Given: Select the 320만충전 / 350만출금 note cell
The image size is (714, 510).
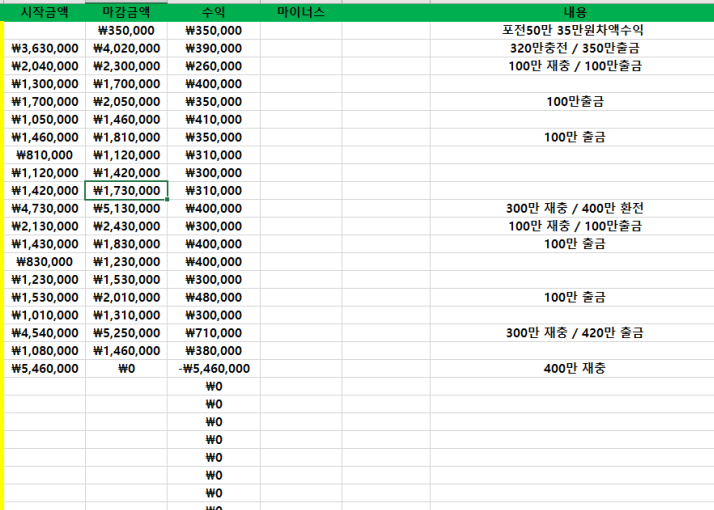Looking at the screenshot, I should click(574, 48).
